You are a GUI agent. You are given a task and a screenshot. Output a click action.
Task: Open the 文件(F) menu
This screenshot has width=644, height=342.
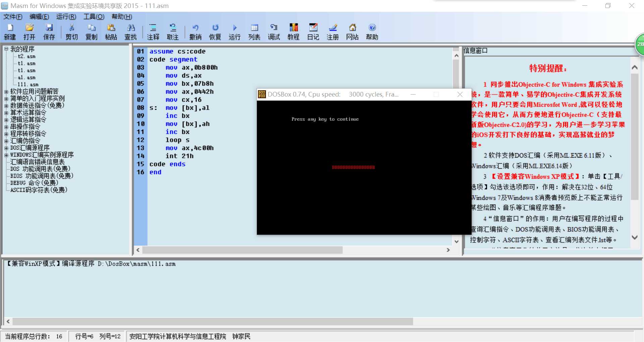pos(13,17)
